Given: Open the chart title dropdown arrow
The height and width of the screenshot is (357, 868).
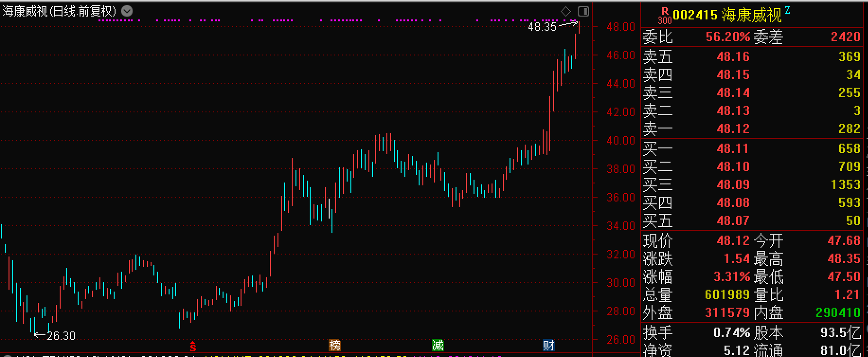Looking at the screenshot, I should point(127,11).
